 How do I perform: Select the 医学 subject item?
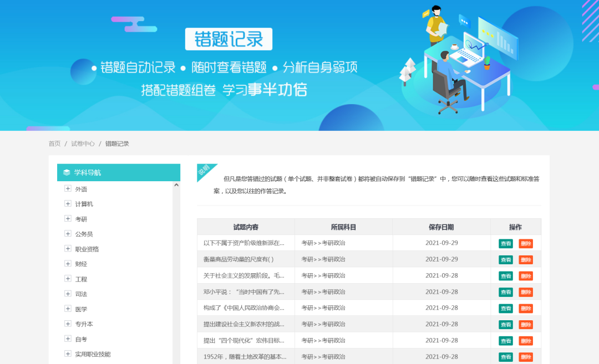[x=81, y=309]
